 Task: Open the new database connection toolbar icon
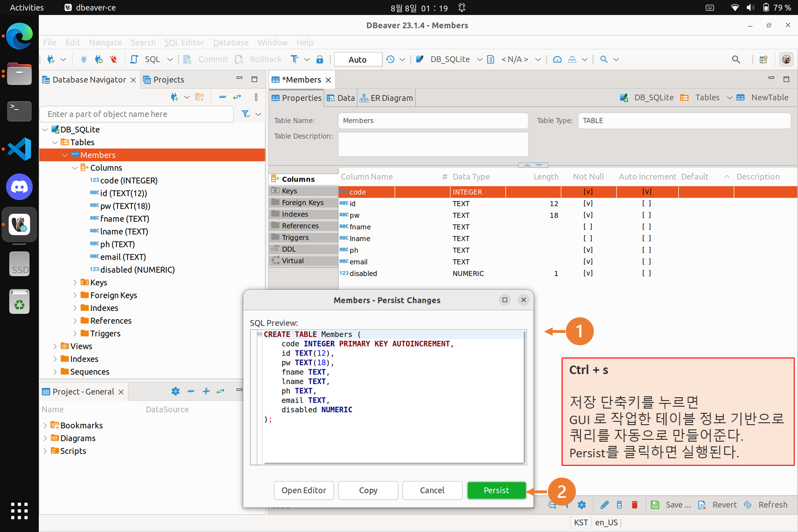[51, 59]
